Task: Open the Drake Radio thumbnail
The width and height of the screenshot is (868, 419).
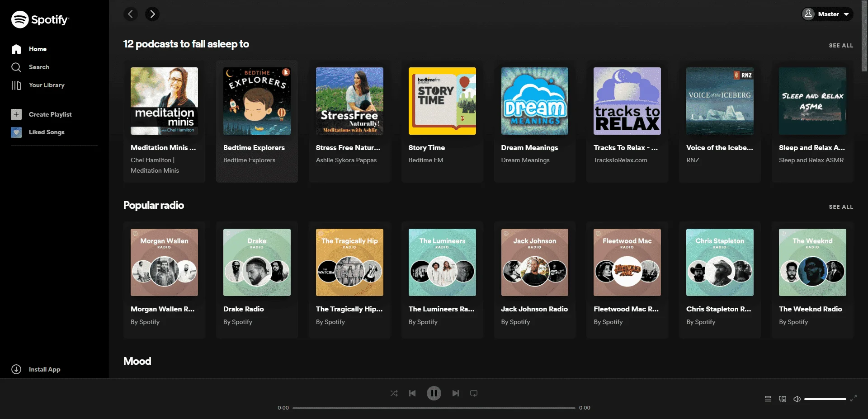Action: pos(257,262)
